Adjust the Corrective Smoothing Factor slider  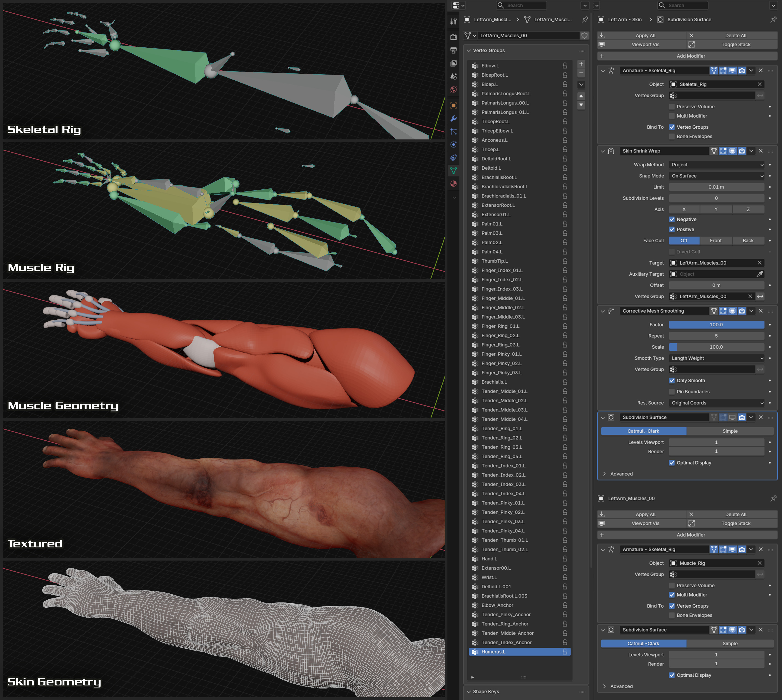[x=716, y=325]
